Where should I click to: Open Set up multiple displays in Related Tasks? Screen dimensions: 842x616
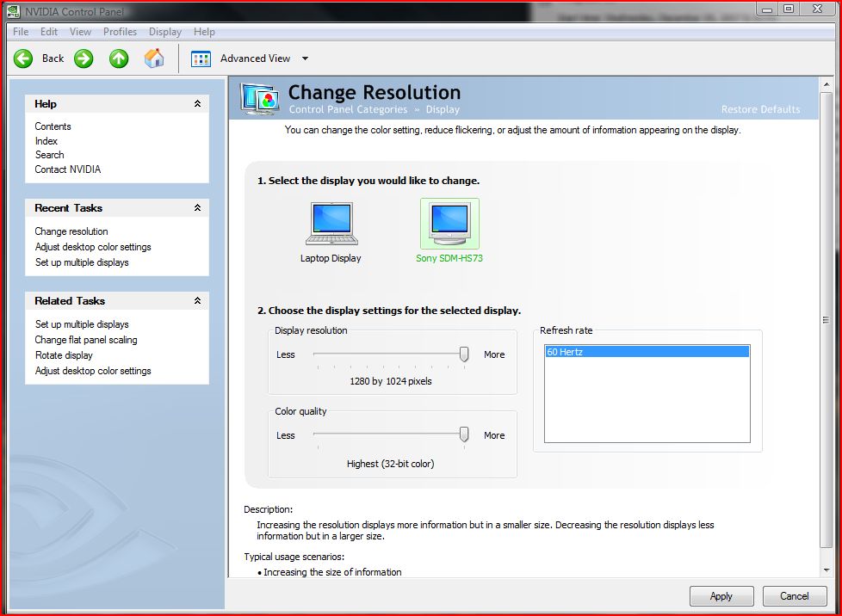(82, 324)
